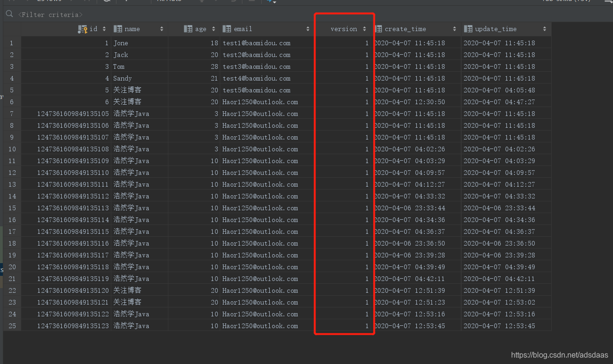Click the name cell 'Jone'
Screen dimensions: 613x364
point(140,43)
